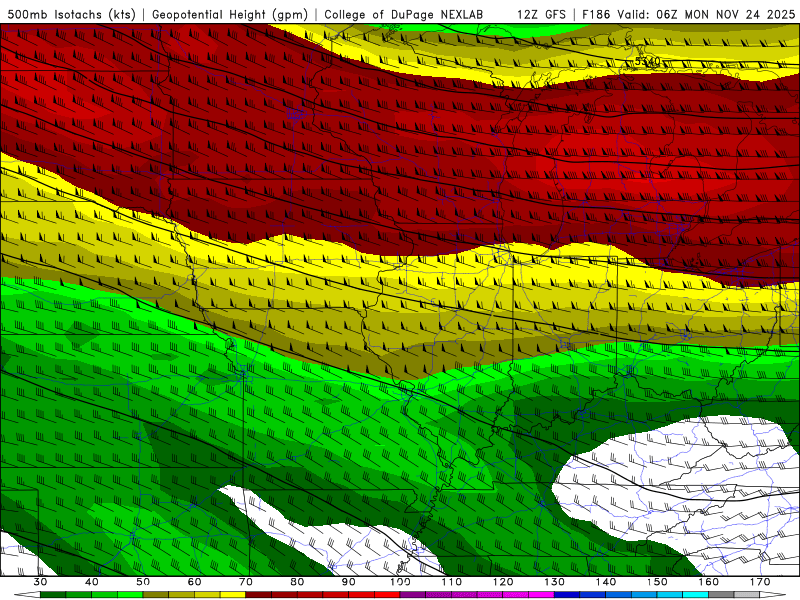Click the '160' value on the color scale

coord(709,582)
